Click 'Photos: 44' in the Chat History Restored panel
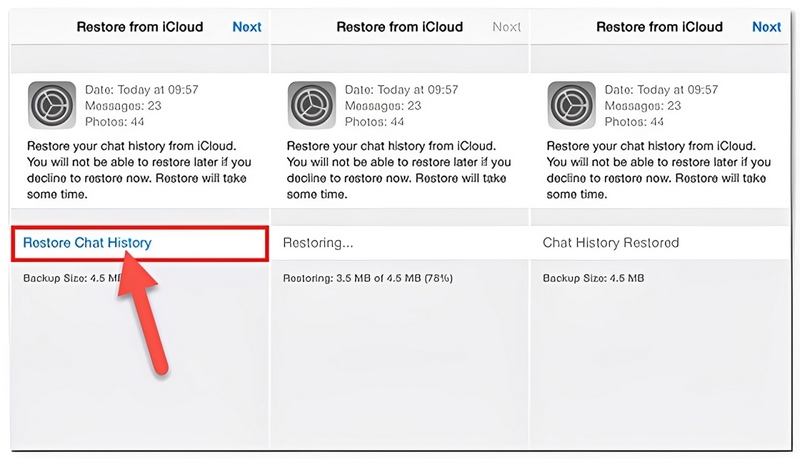Viewport: 800px width, 459px height. 634,122
